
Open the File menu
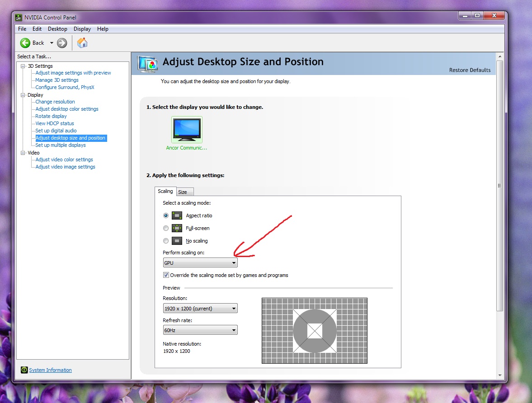[x=22, y=29]
